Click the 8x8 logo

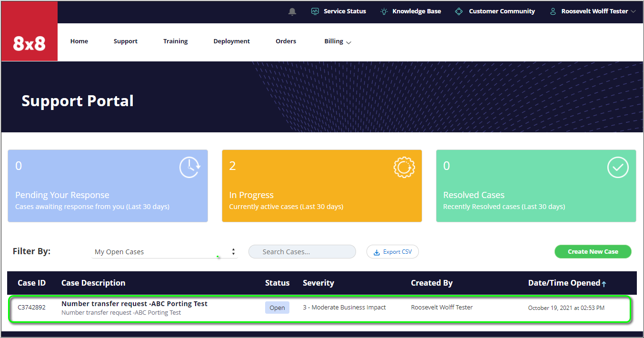click(29, 31)
